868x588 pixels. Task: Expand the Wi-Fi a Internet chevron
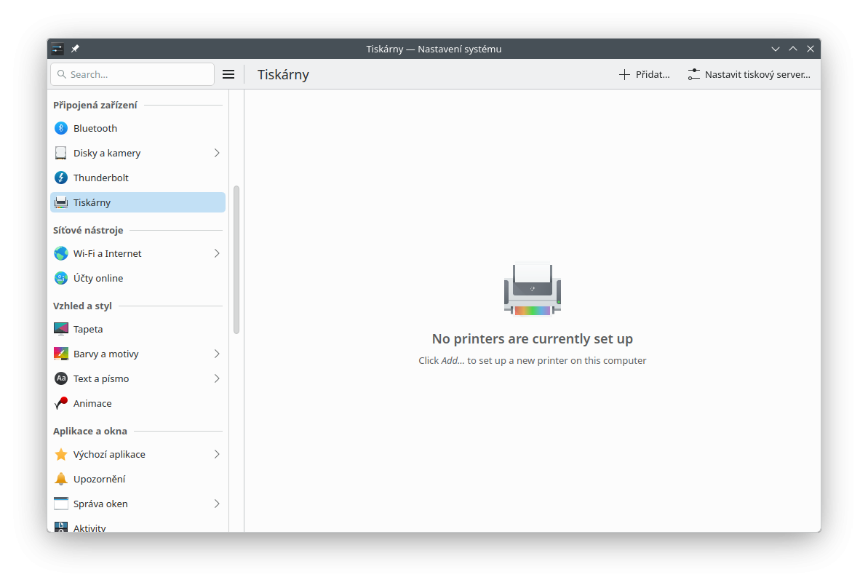coord(217,253)
